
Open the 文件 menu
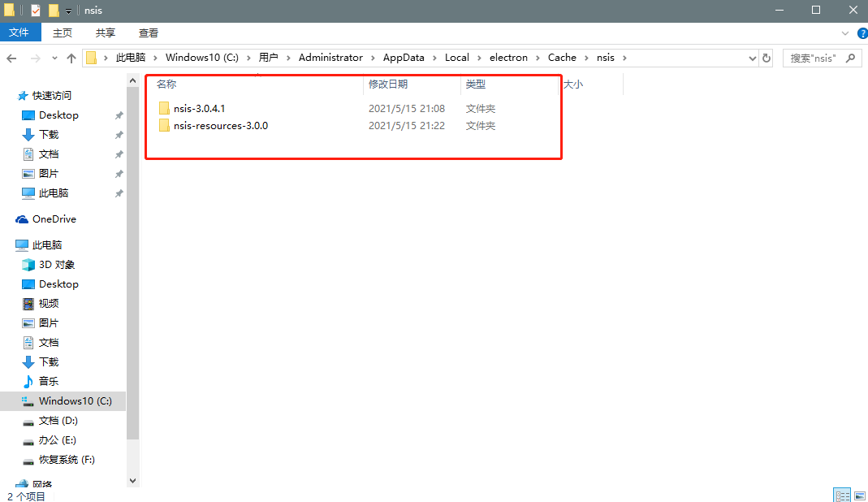pos(20,32)
